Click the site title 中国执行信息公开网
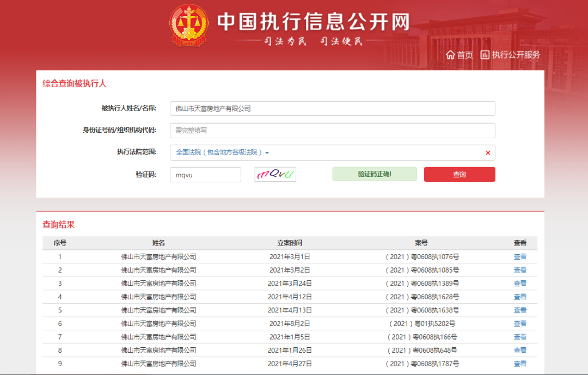 click(x=314, y=21)
